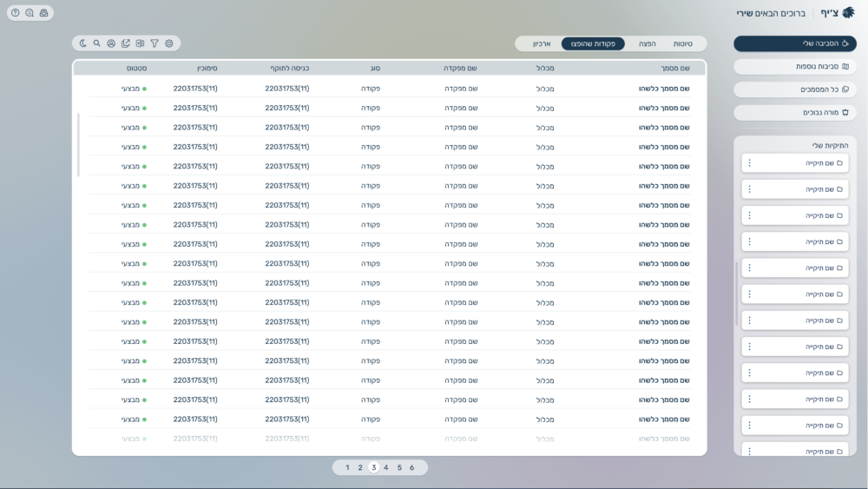Switch to the הפצה tab
Viewport: 868px width, 489px height.
(x=648, y=43)
